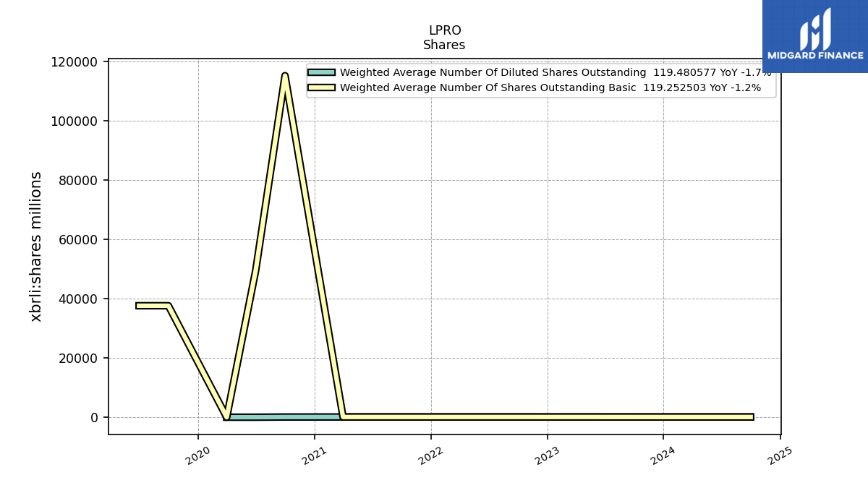Click the yellow Basic Shares legend swatch
868x488 pixels.
click(x=321, y=87)
